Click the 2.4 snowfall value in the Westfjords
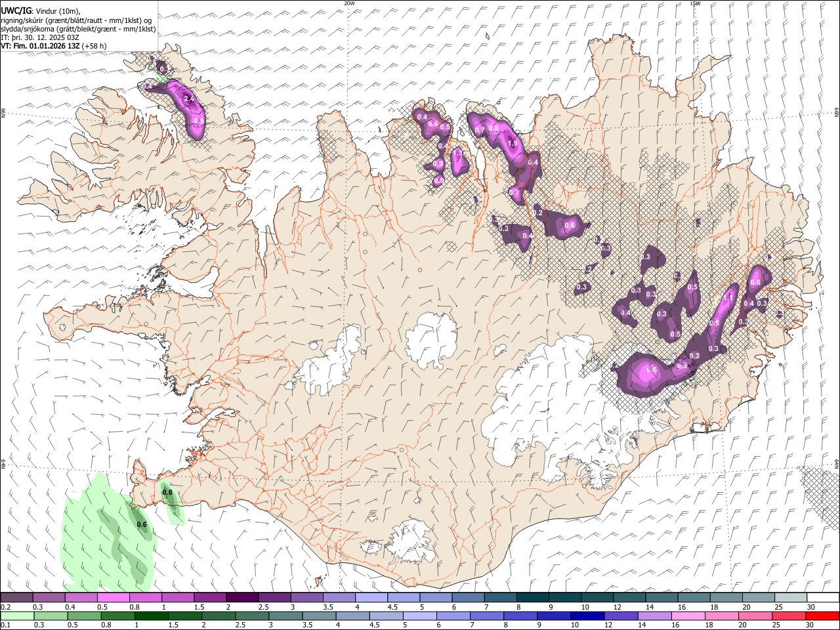Image resolution: width=840 pixels, height=630 pixels. click(189, 99)
